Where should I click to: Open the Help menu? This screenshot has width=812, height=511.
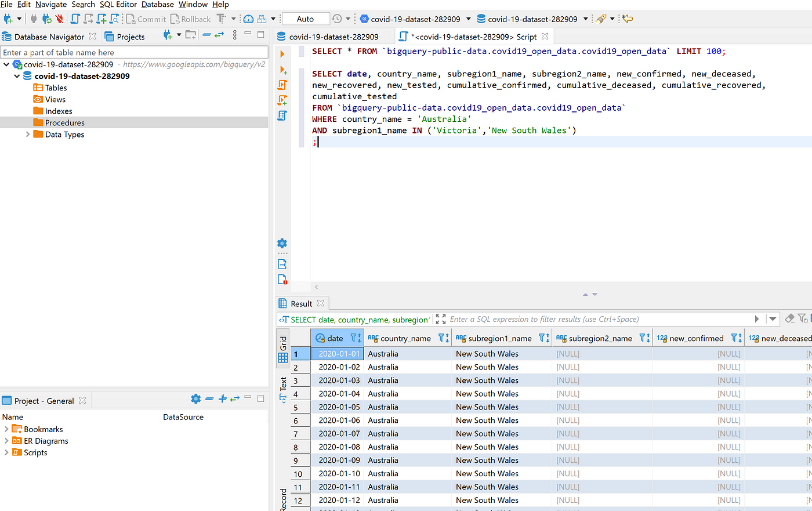220,5
